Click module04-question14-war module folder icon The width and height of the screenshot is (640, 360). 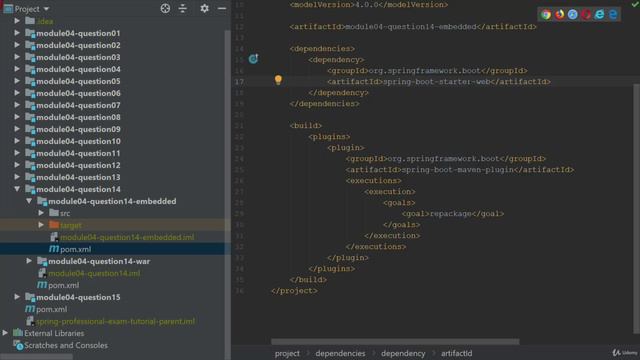tap(42, 261)
